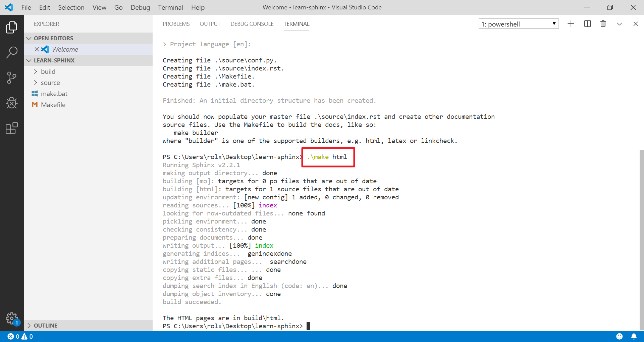Open the Search view in activity bar
The image size is (644, 342).
12,52
